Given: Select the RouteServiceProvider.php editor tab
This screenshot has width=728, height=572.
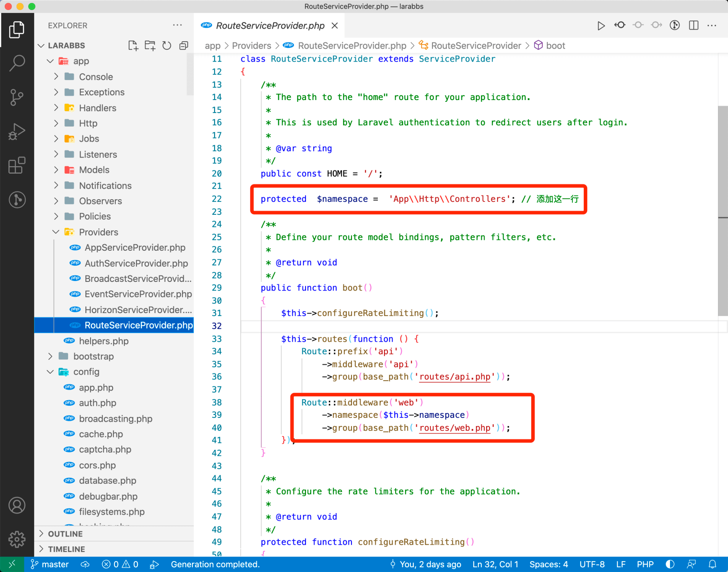Looking at the screenshot, I should pyautogui.click(x=270, y=26).
